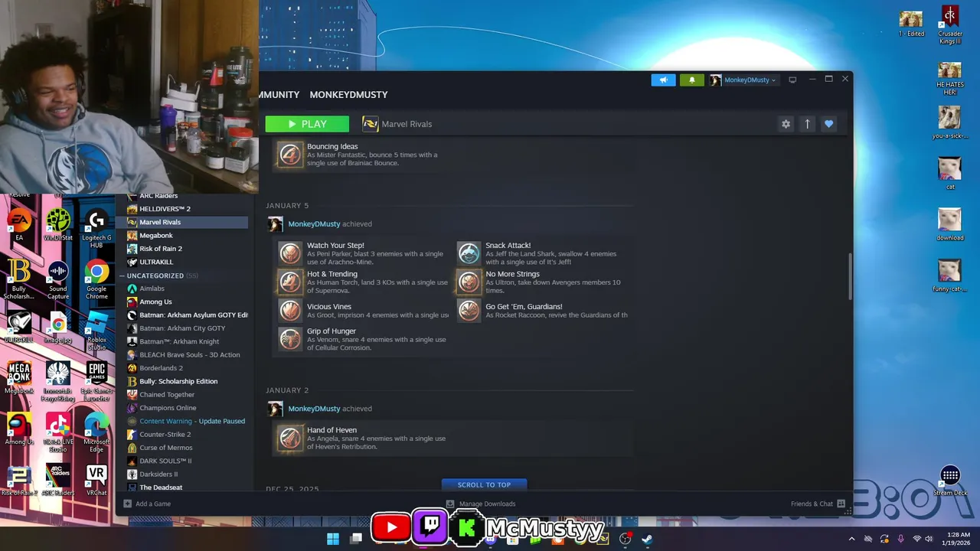980x551 pixels.
Task: Open Friends & Chat panel
Action: (818, 504)
